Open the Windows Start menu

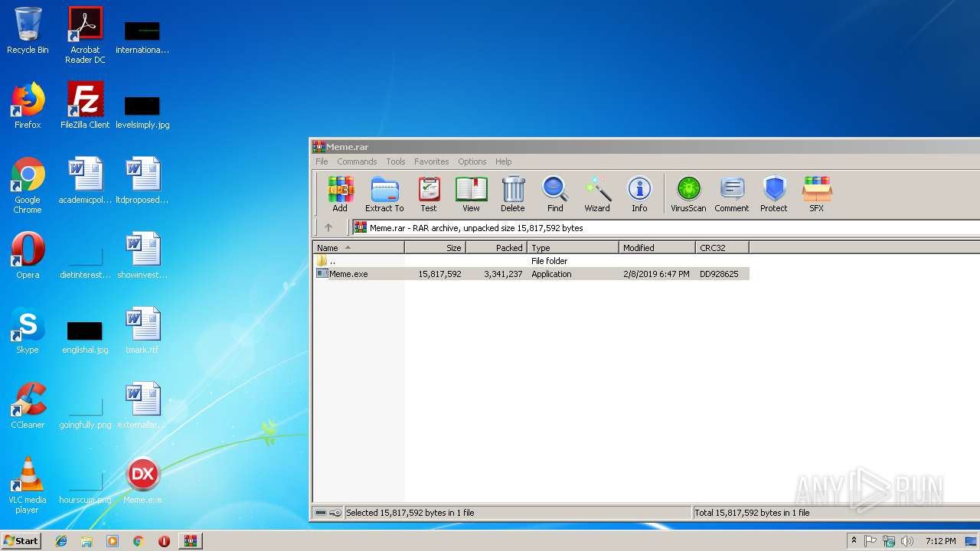coord(21,540)
